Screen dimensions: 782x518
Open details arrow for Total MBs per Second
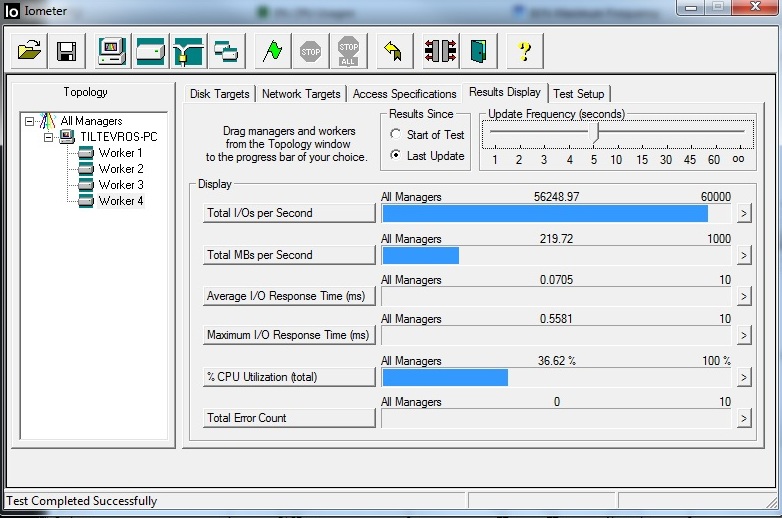pyautogui.click(x=744, y=255)
